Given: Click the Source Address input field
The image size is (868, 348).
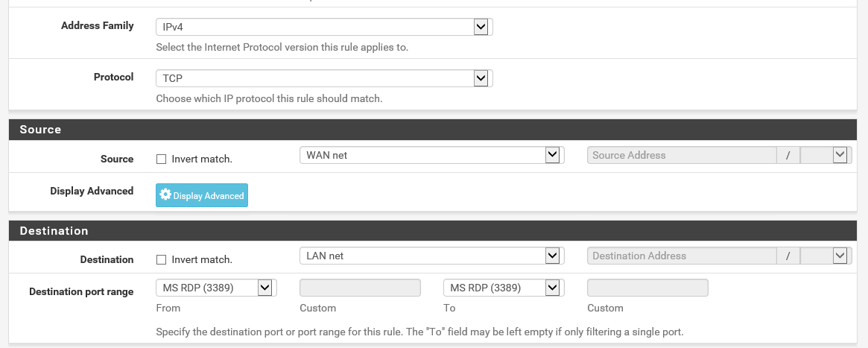Looking at the screenshot, I should tap(682, 155).
